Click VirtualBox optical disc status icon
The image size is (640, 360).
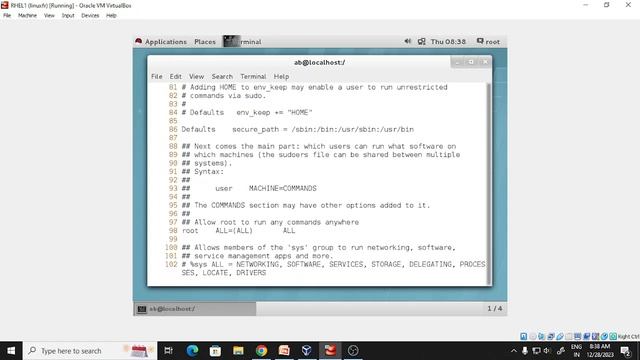[x=533, y=336]
